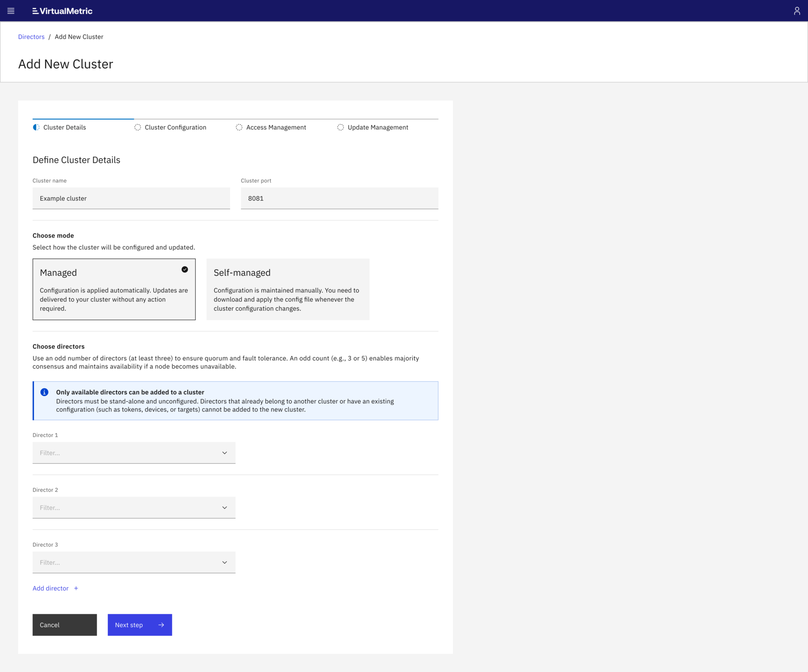This screenshot has width=808, height=672.
Task: Select the Managed mode card
Action: coord(114,289)
